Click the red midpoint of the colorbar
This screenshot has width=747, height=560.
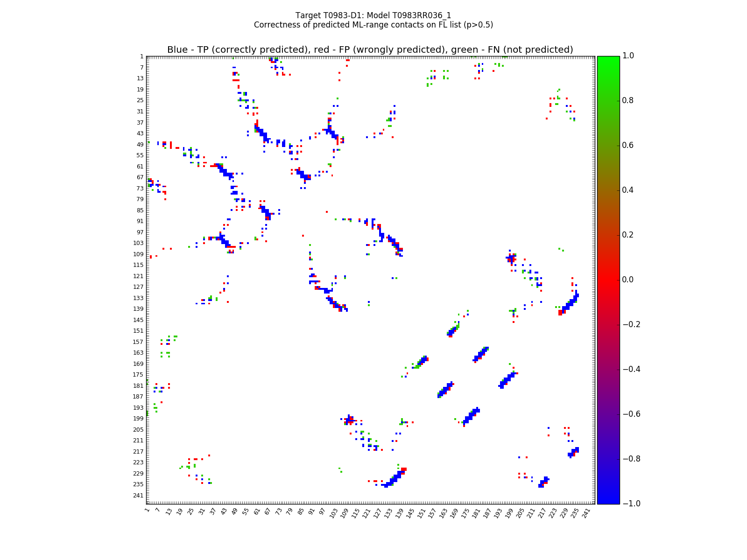(x=608, y=280)
